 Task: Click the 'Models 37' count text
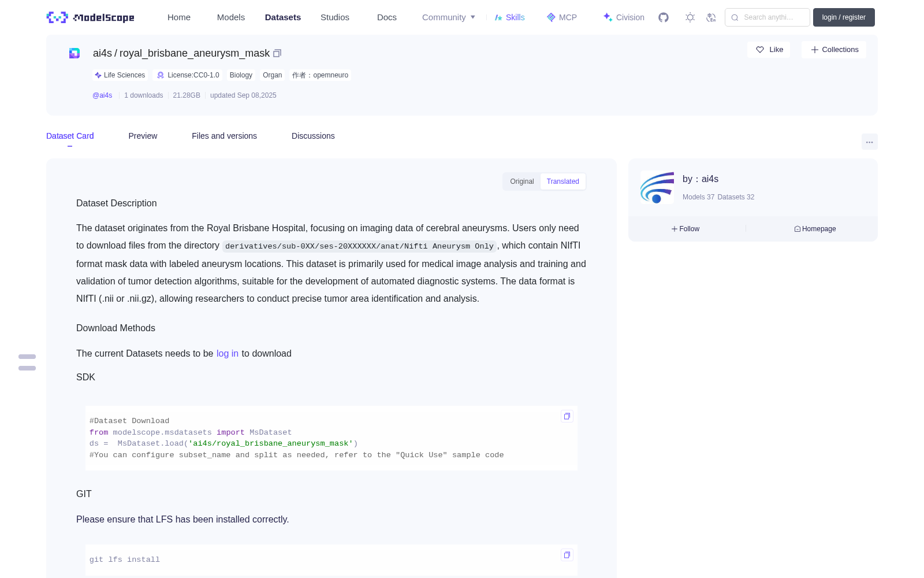pyautogui.click(x=698, y=197)
